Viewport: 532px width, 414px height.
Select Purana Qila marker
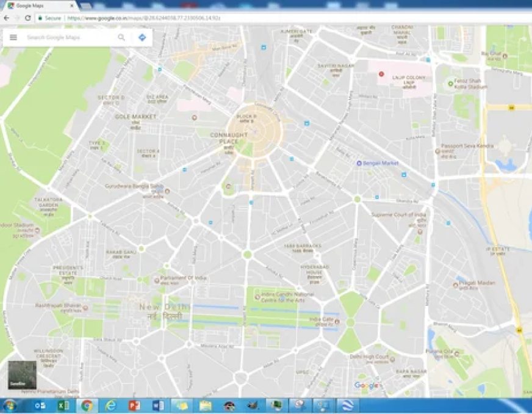point(457,354)
